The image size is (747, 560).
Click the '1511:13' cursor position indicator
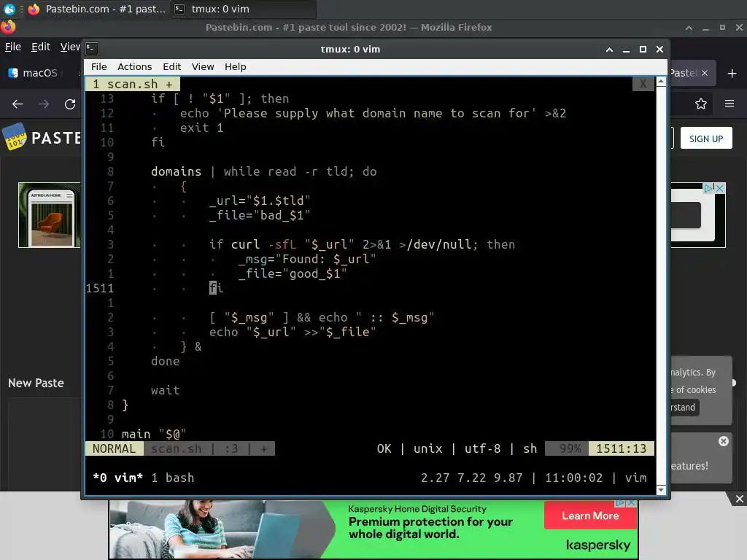click(621, 449)
